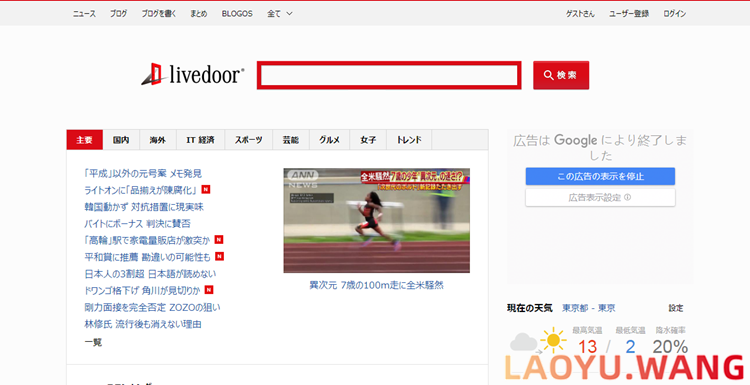Open the 7-year-old runner video thumbnail
This screenshot has height=385, width=750.
coord(376,220)
